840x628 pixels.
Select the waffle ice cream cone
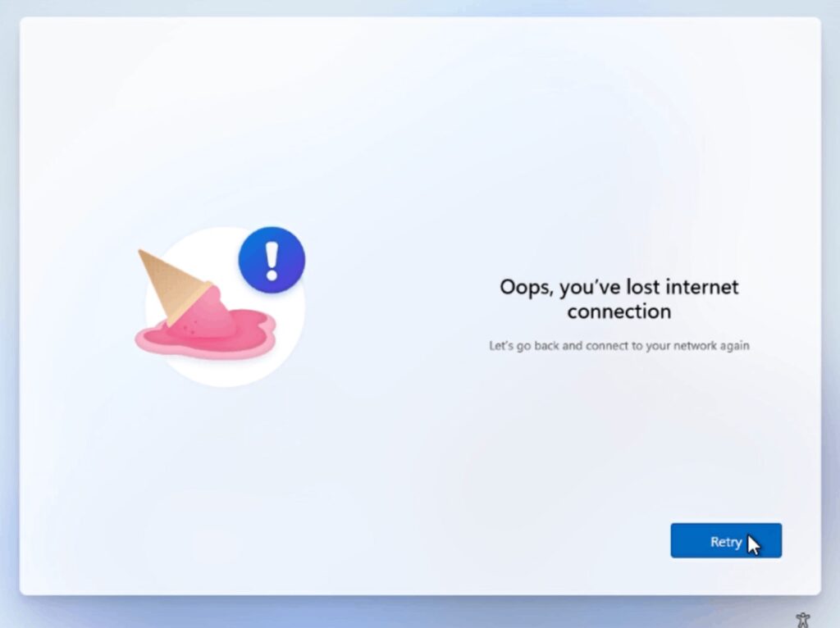pos(171,284)
